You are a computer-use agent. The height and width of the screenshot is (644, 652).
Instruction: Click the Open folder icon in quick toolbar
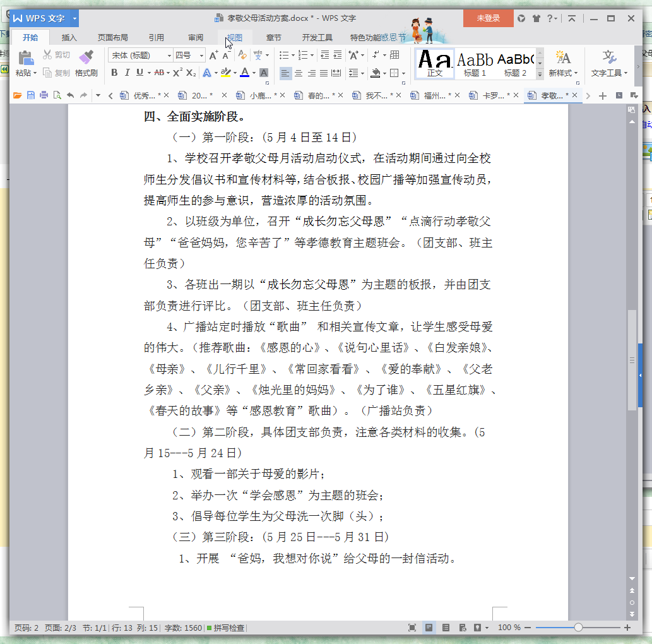pos(17,95)
